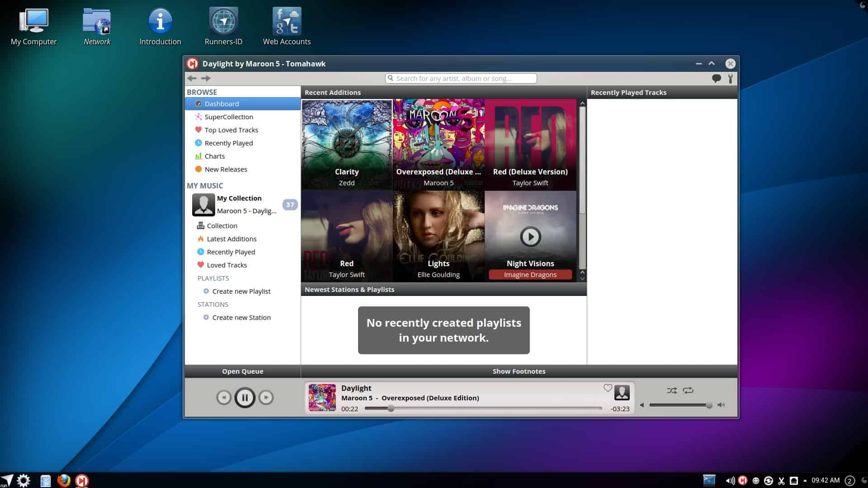Open the Red by Taylor Swift album tile

347,236
